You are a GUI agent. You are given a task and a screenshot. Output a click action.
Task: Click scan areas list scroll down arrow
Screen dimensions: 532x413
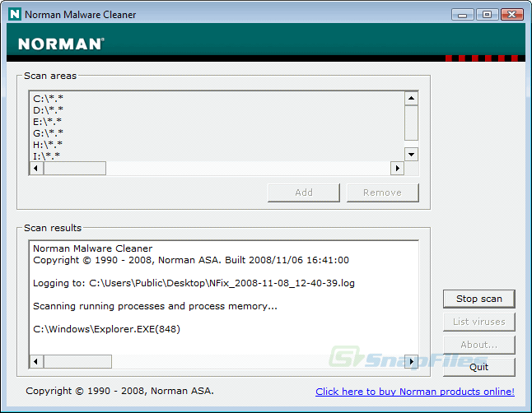411,155
